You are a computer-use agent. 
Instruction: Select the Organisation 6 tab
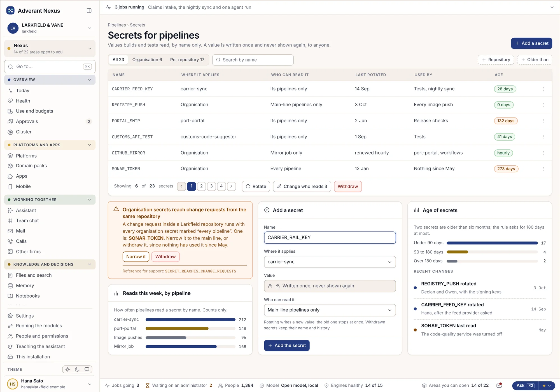[x=147, y=60]
